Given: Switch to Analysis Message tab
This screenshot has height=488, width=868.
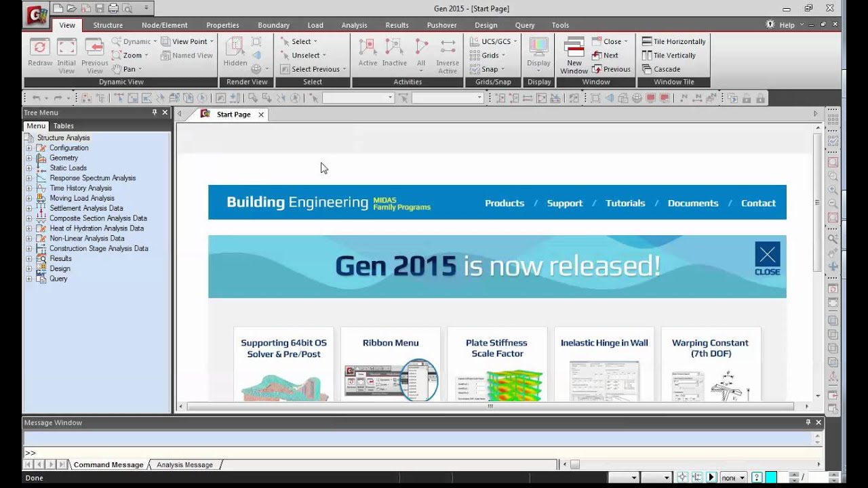Looking at the screenshot, I should pyautogui.click(x=184, y=465).
